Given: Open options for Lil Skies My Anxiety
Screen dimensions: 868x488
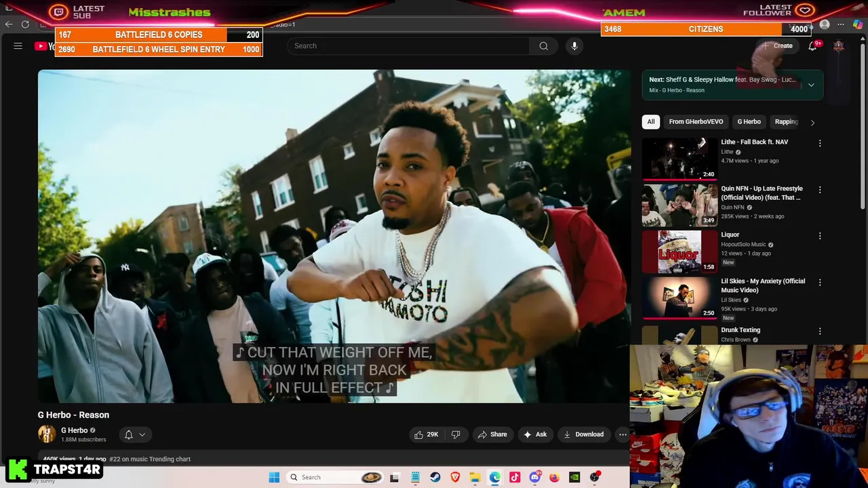Looking at the screenshot, I should (820, 282).
